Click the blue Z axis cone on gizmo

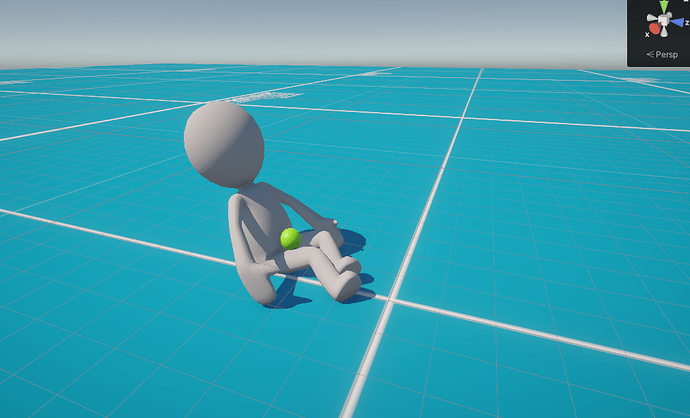click(x=677, y=22)
